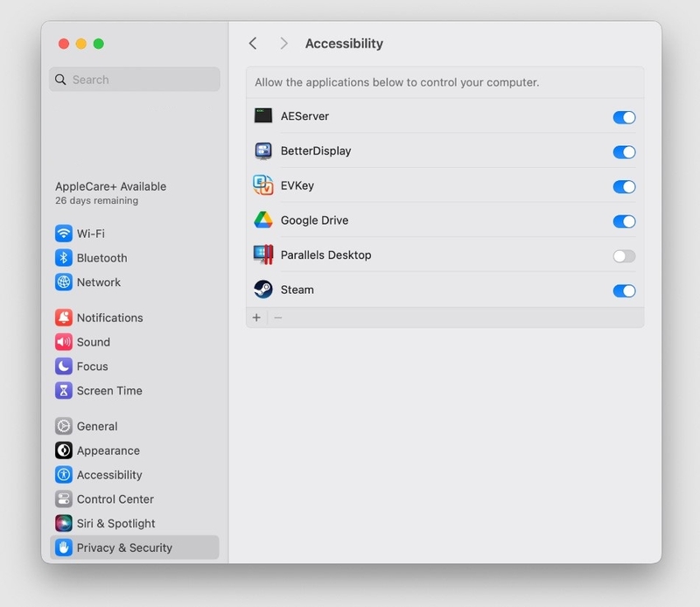Screen dimensions: 700x607
Task: Toggle EVKey control permission off
Action: 624,186
